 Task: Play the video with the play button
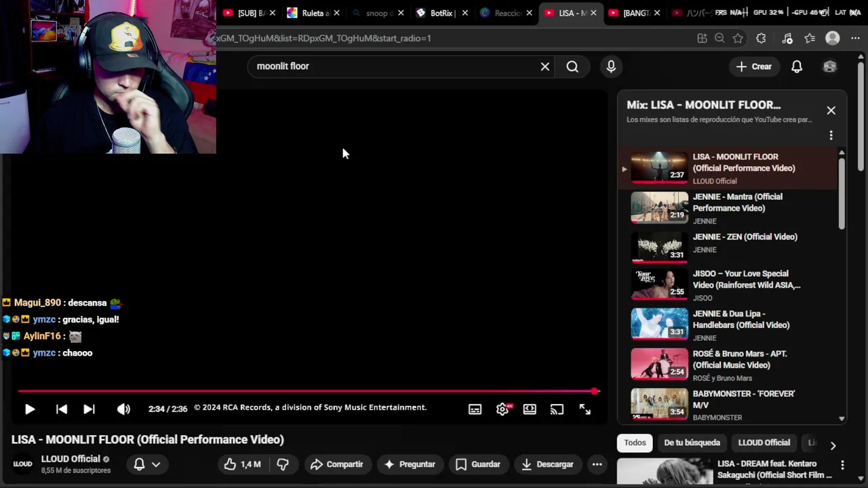click(x=30, y=409)
